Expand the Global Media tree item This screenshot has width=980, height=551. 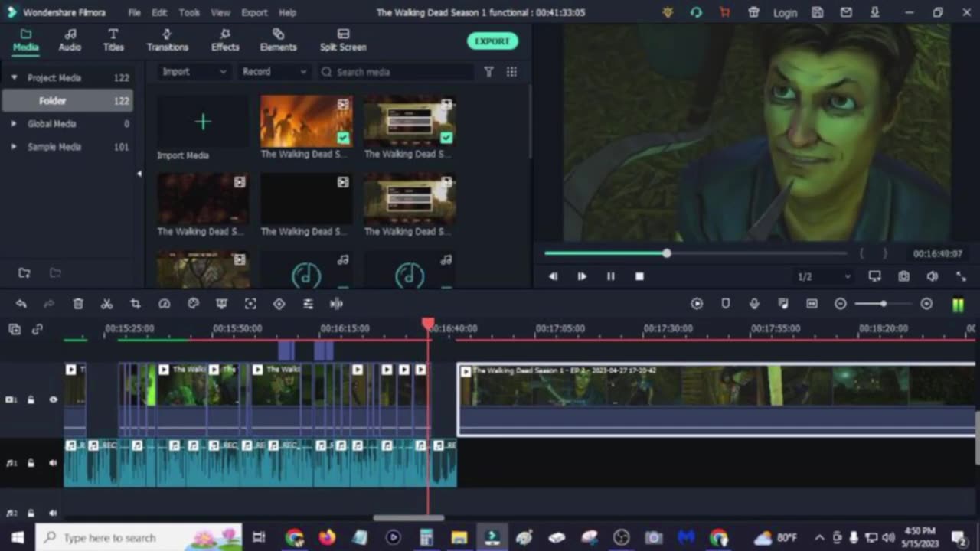click(x=14, y=124)
